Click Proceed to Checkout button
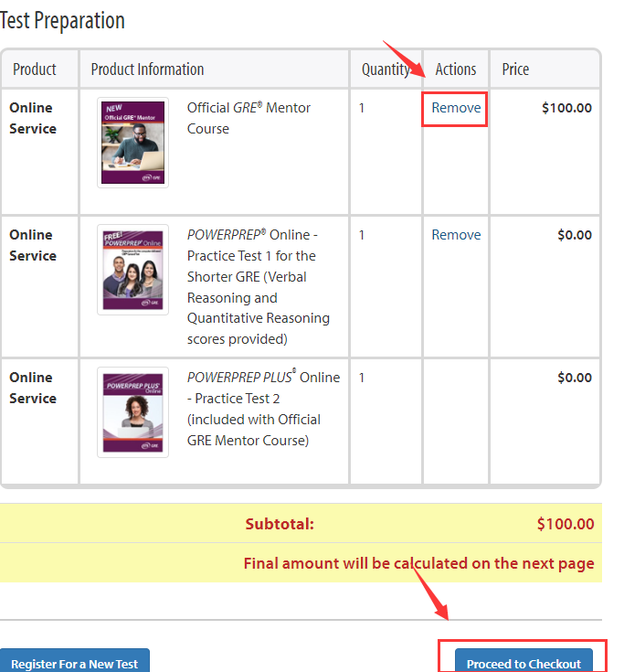The width and height of the screenshot is (624, 672). pos(524,660)
